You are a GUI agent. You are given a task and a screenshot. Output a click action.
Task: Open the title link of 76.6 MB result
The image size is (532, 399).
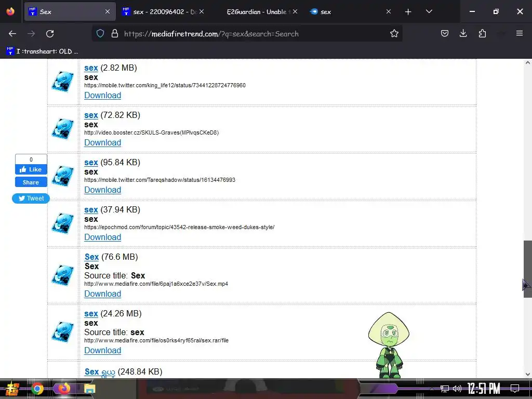(91, 257)
